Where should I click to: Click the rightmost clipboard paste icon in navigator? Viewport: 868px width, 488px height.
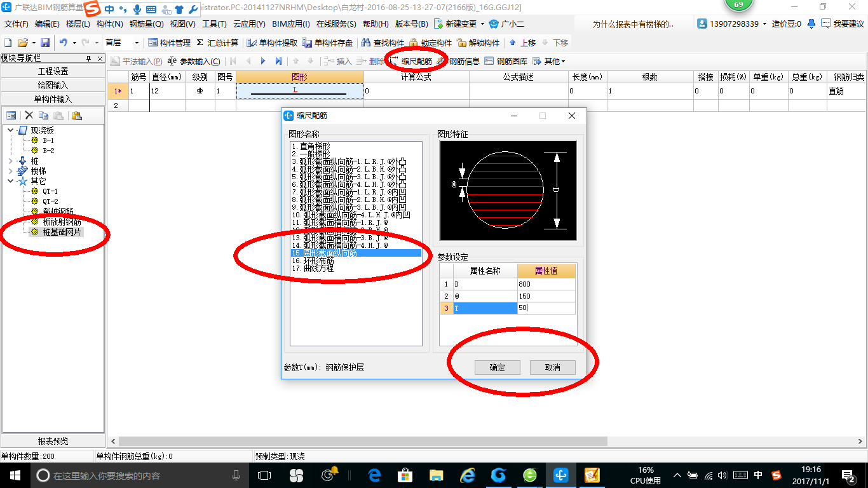coord(77,116)
